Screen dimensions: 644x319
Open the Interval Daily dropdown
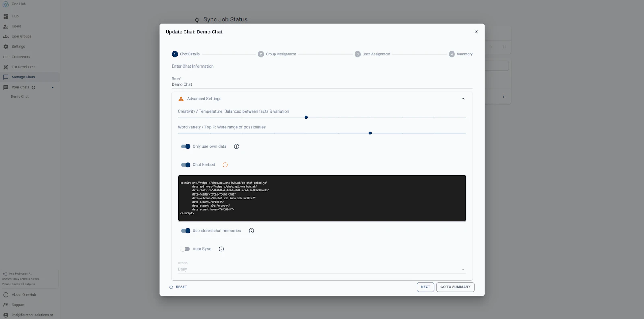coord(322,269)
